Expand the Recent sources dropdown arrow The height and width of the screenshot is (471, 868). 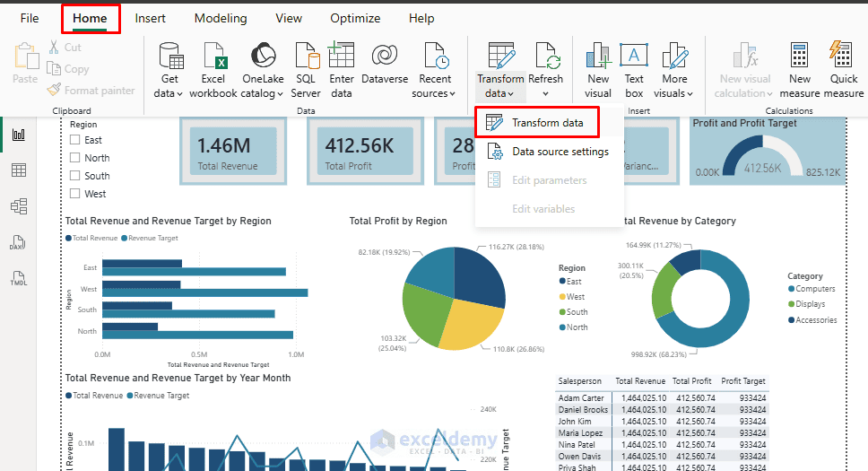452,94
